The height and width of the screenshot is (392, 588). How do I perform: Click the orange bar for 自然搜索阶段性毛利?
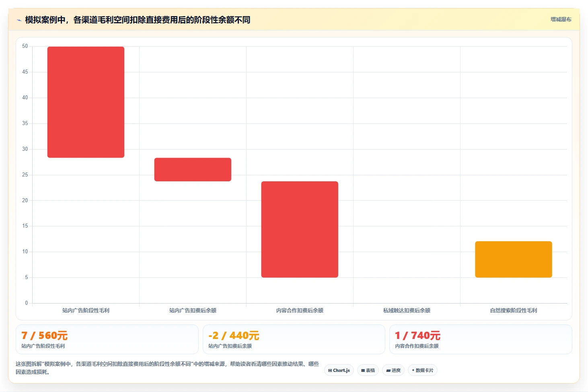514,259
